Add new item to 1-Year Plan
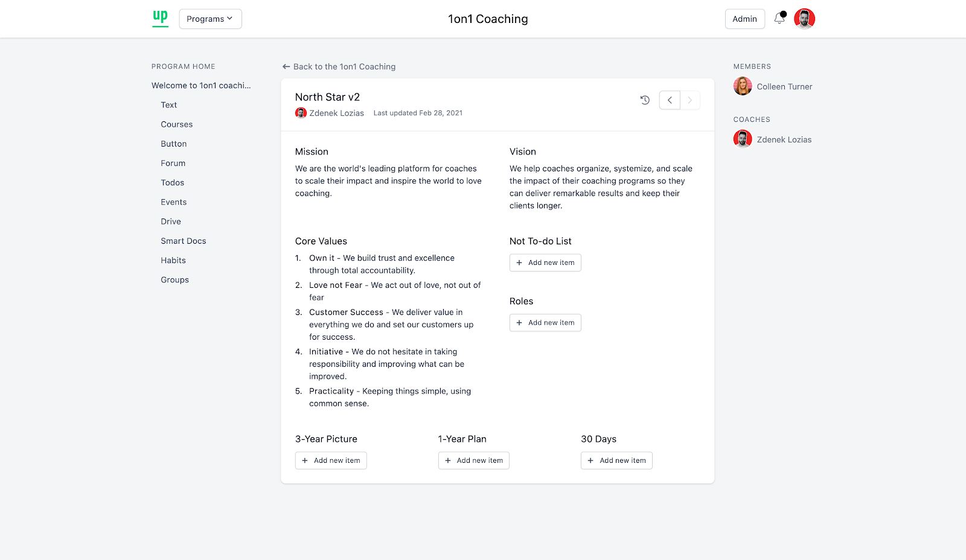The width and height of the screenshot is (966, 560). click(x=474, y=460)
